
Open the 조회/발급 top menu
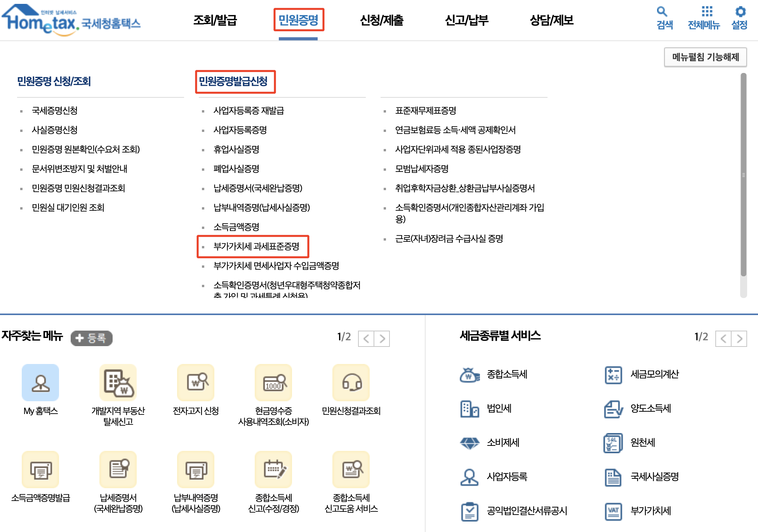click(215, 20)
